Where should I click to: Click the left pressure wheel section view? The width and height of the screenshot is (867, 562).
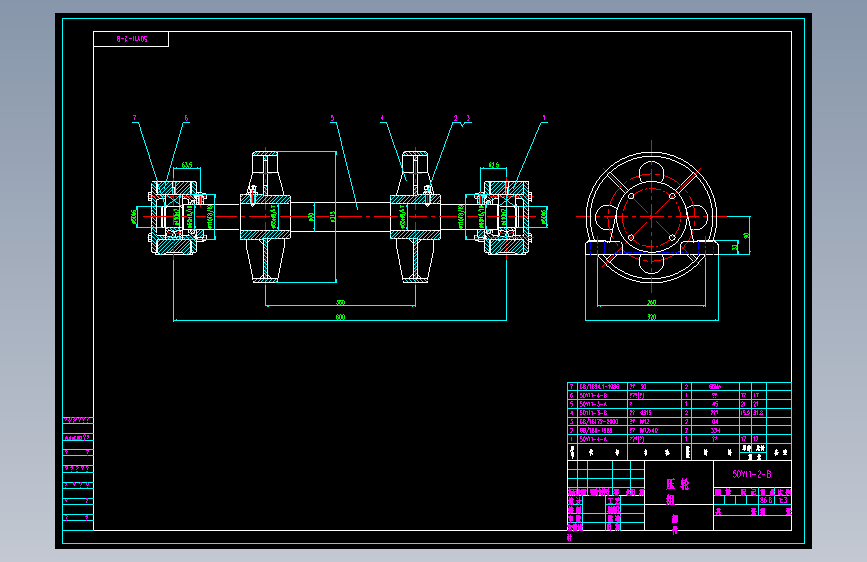pyautogui.click(x=265, y=216)
